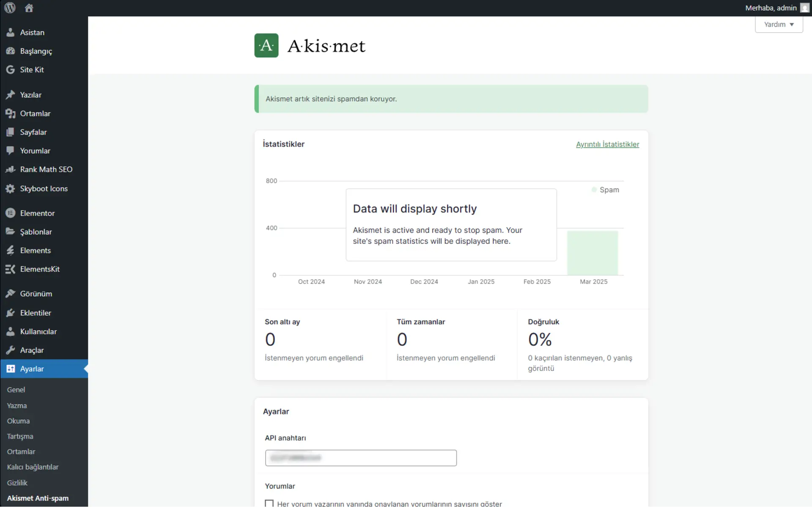This screenshot has width=812, height=508.
Task: Open the Genel settings submenu
Action: (x=16, y=390)
